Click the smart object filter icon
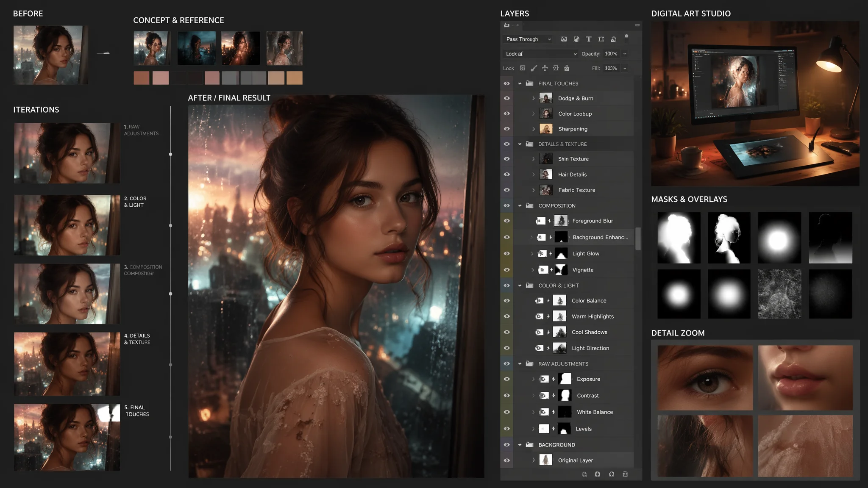The image size is (868, 488). click(613, 39)
